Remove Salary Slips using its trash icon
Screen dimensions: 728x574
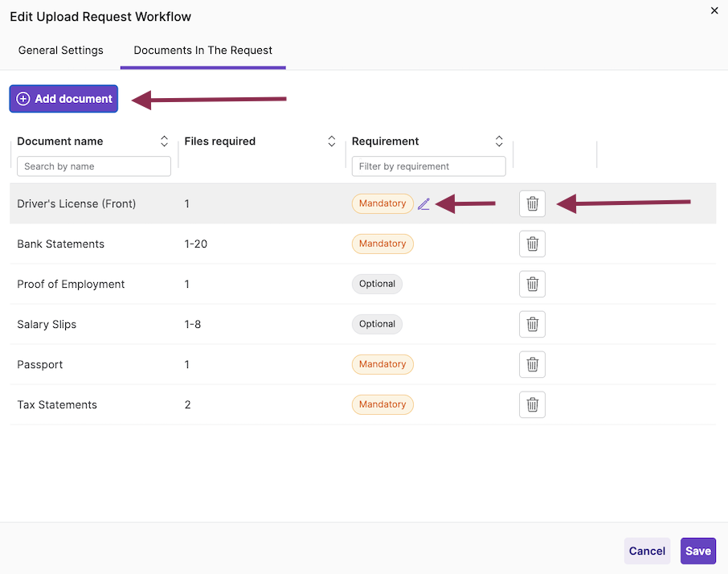point(532,324)
